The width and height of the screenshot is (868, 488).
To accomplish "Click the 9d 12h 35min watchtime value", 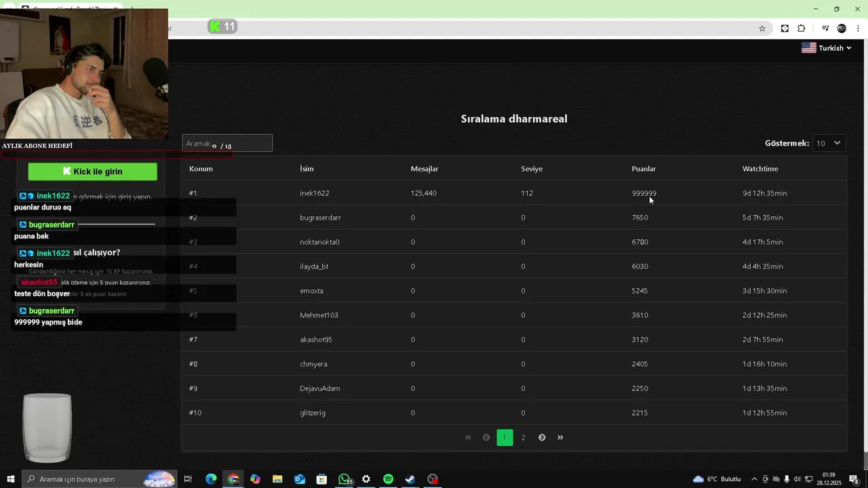I will point(764,193).
